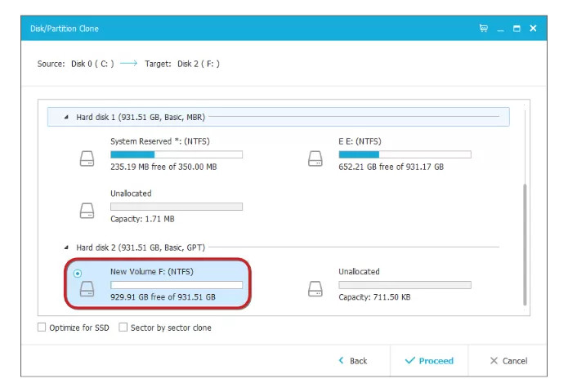Minimize the Disk/Partition Clone window
The height and width of the screenshot is (392, 568).
coord(500,29)
